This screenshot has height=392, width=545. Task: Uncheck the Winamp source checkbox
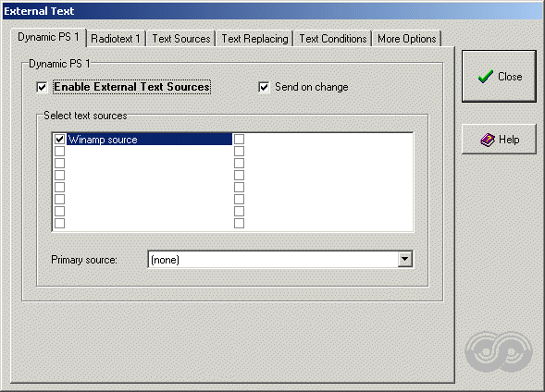point(59,140)
